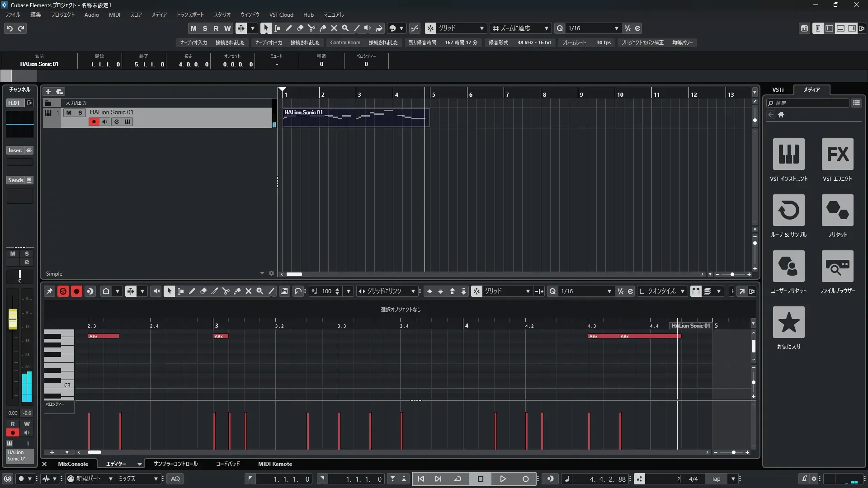Click the channel volume fader handle
Viewport: 868px width, 488px height.
(x=13, y=319)
